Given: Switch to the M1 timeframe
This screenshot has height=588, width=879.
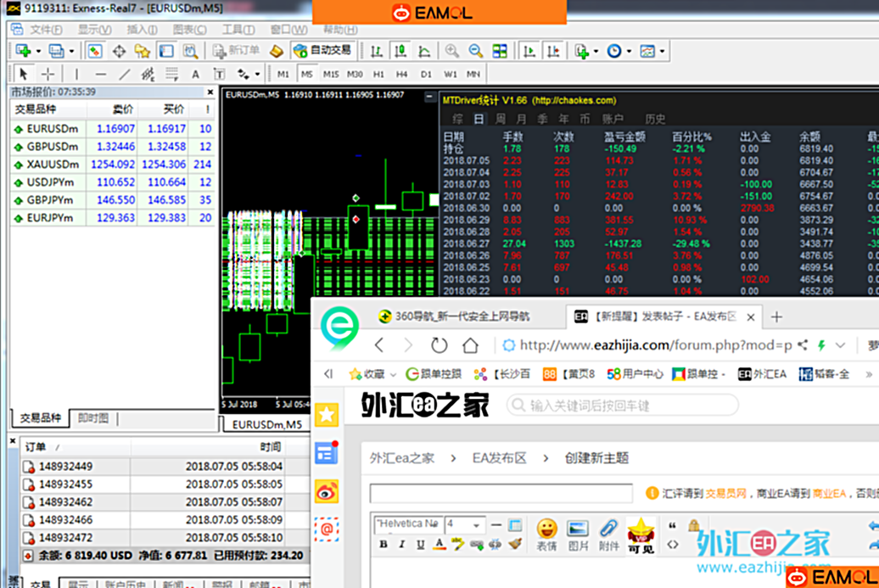Looking at the screenshot, I should pyautogui.click(x=283, y=74).
